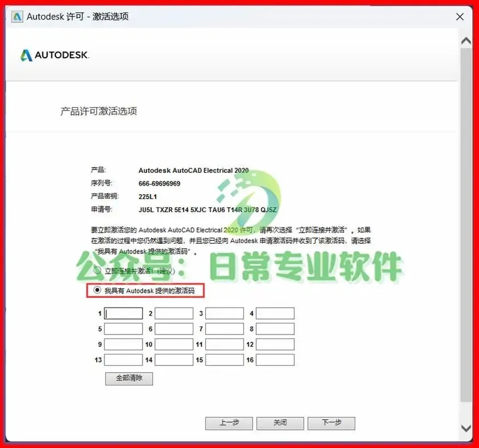Click activation code field 9

[x=123, y=344]
